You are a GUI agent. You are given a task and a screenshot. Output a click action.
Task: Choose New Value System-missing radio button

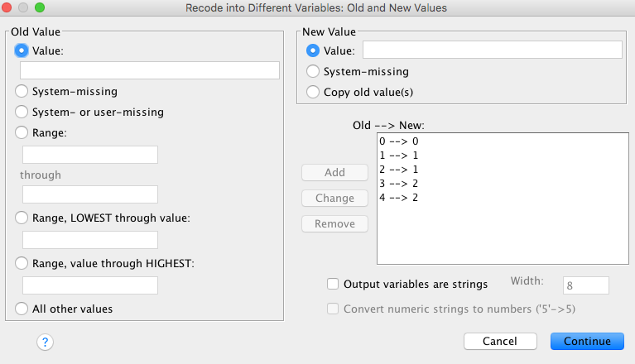pyautogui.click(x=313, y=71)
